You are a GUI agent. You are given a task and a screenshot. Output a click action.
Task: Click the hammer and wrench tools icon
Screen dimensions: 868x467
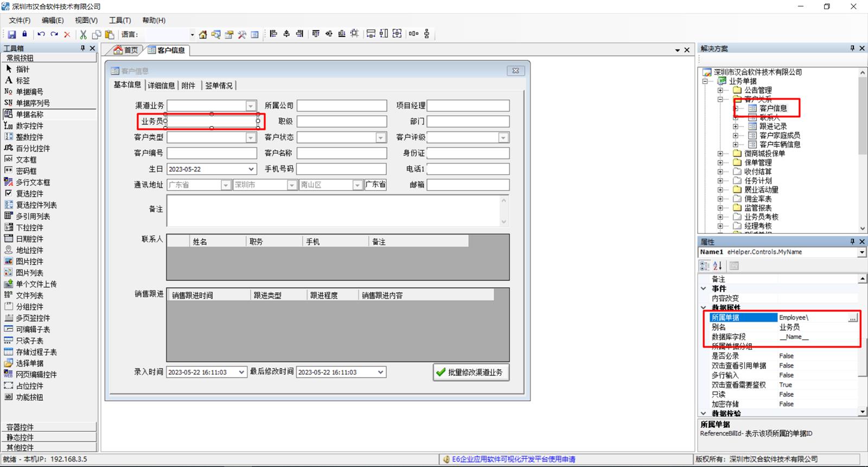coord(242,34)
